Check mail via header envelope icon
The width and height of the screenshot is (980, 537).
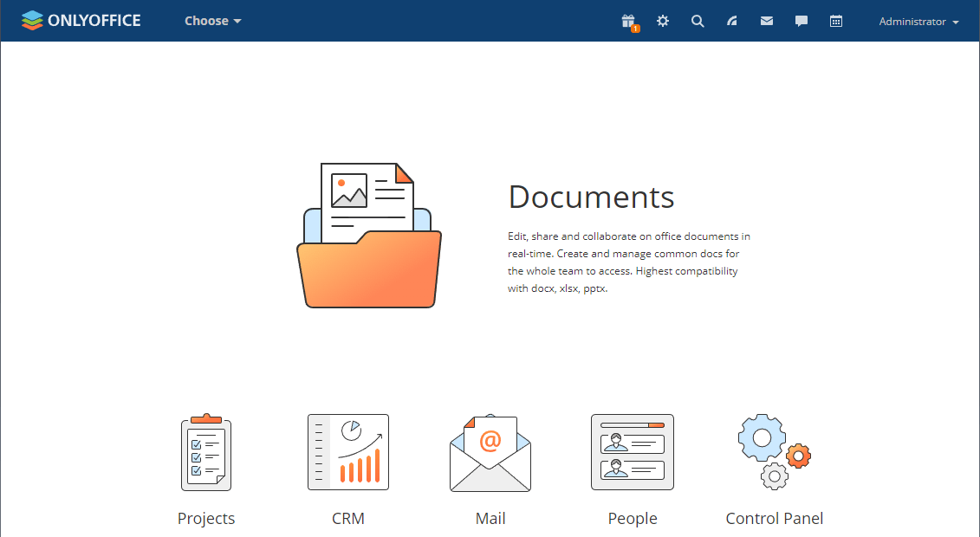[x=767, y=21]
